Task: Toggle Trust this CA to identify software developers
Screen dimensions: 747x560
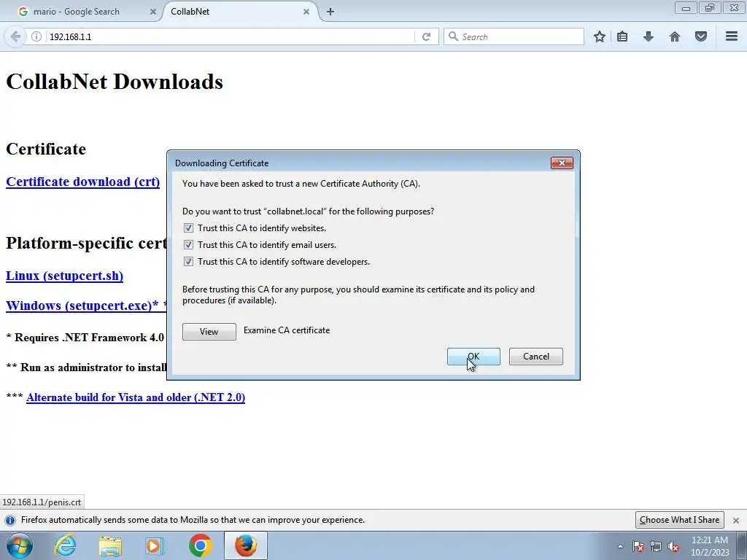Action: [x=189, y=262]
